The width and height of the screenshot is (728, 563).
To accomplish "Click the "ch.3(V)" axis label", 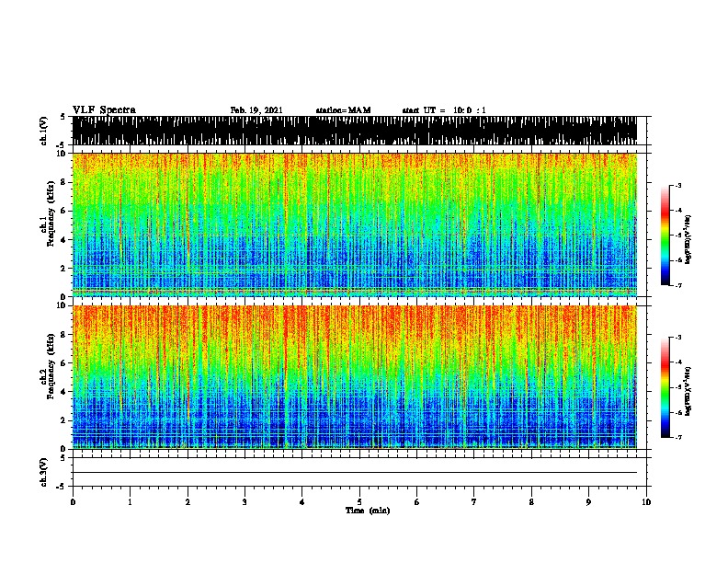I will pos(44,472).
